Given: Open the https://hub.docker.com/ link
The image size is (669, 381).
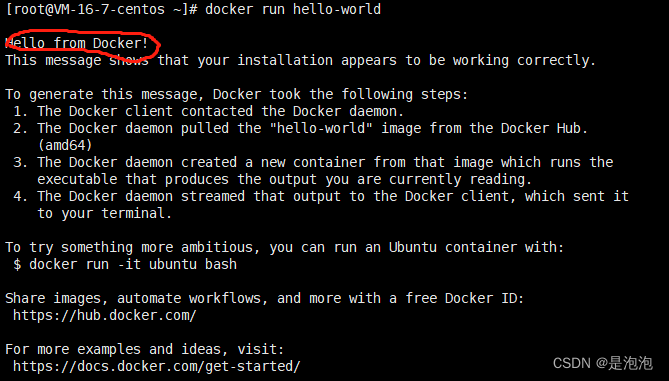Looking at the screenshot, I should point(105,315).
